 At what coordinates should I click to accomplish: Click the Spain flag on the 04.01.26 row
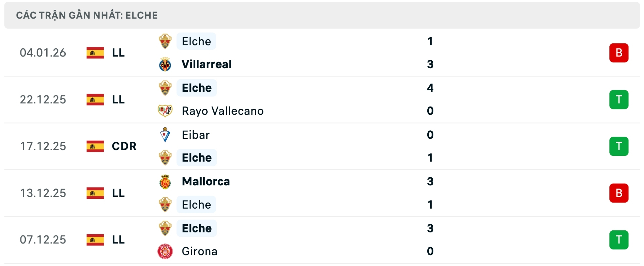point(95,53)
